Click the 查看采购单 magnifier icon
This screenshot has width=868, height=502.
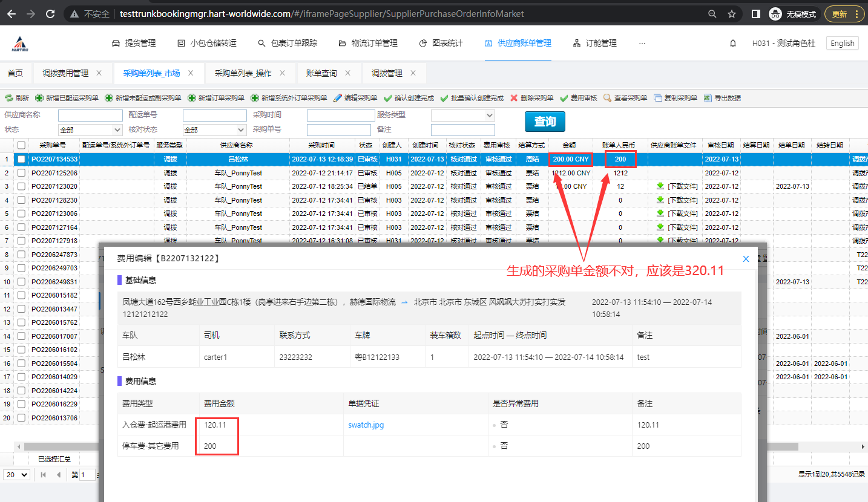(x=607, y=98)
